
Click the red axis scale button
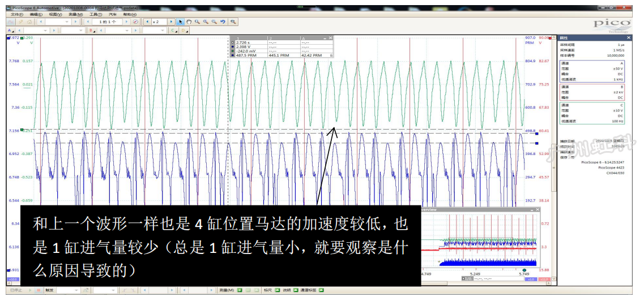[544, 279]
